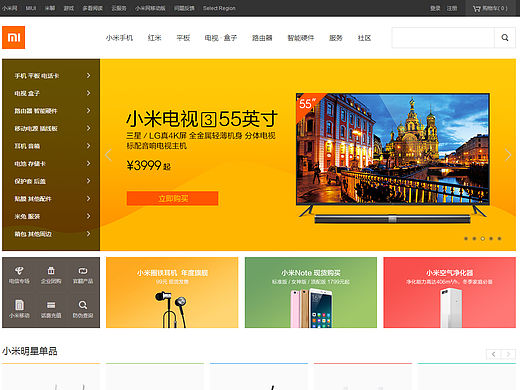
Task: Expand 贴膜 其他配件 category
Action: tap(51, 199)
